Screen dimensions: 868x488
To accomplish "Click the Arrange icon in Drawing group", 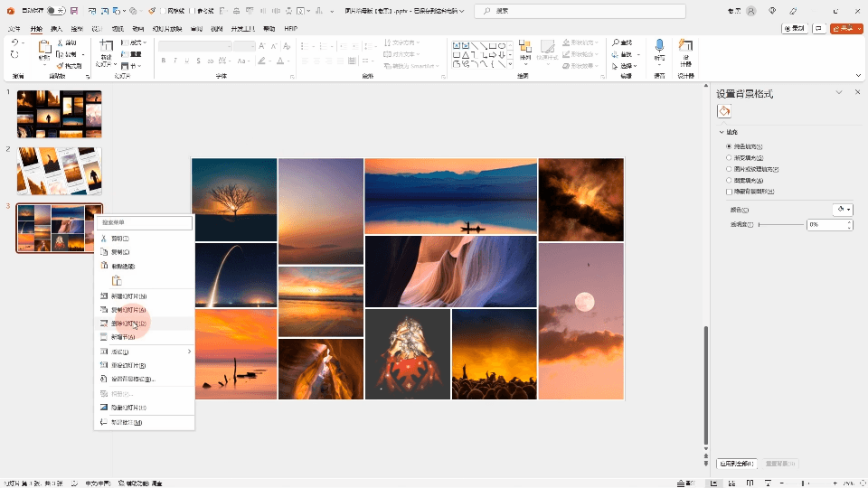I will [525, 48].
